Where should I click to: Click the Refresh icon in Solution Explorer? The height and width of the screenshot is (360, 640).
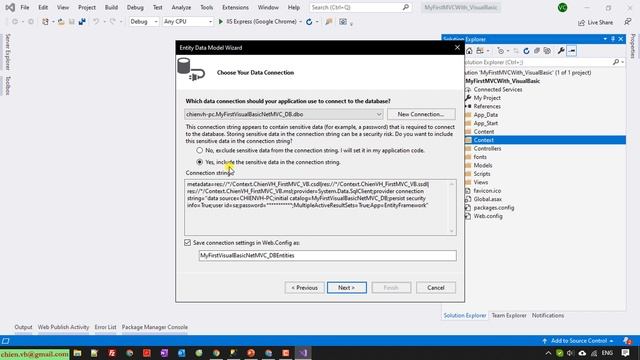[526, 51]
